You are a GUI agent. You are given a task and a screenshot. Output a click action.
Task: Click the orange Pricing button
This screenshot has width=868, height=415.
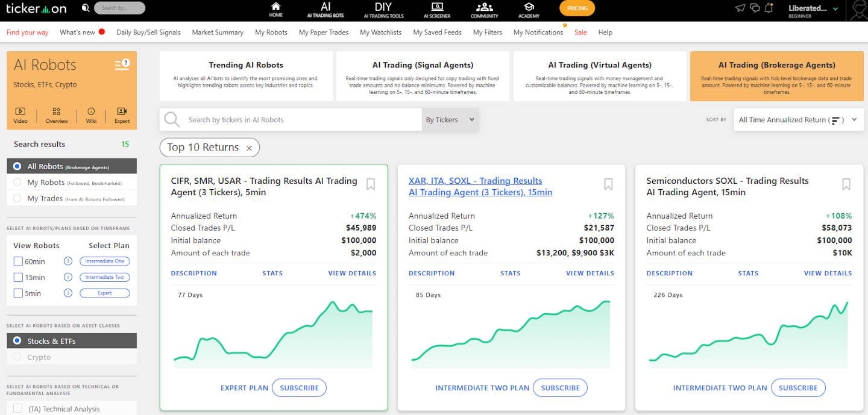577,8
